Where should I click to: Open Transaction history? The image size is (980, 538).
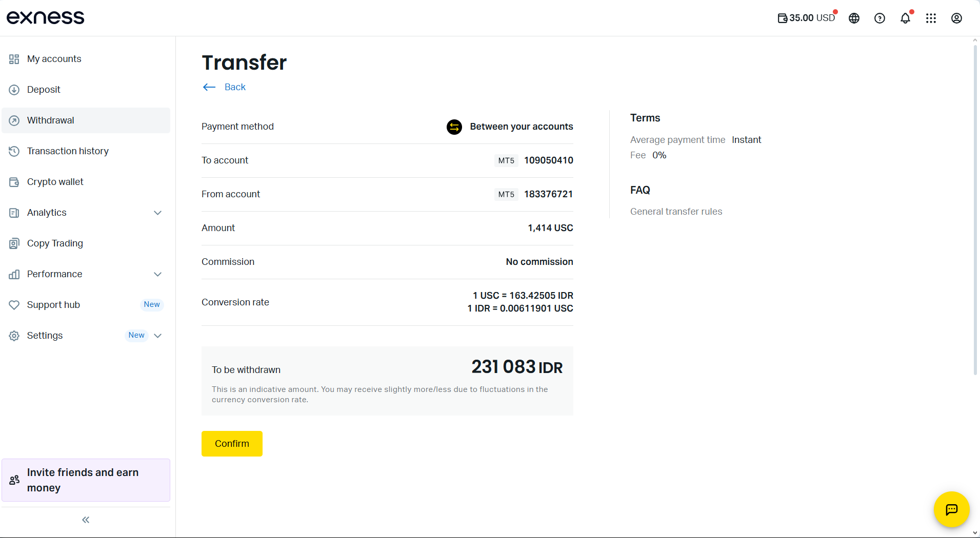click(x=86, y=151)
